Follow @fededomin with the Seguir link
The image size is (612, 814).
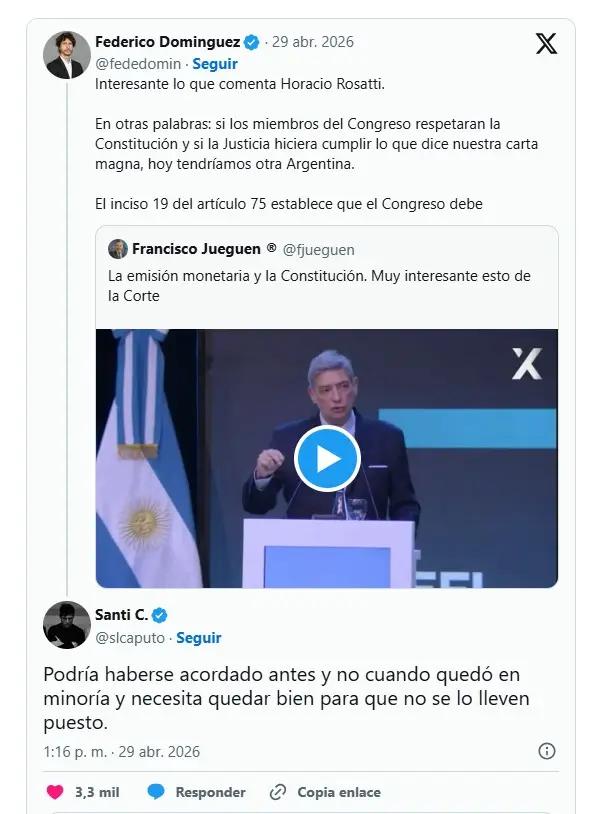215,64
